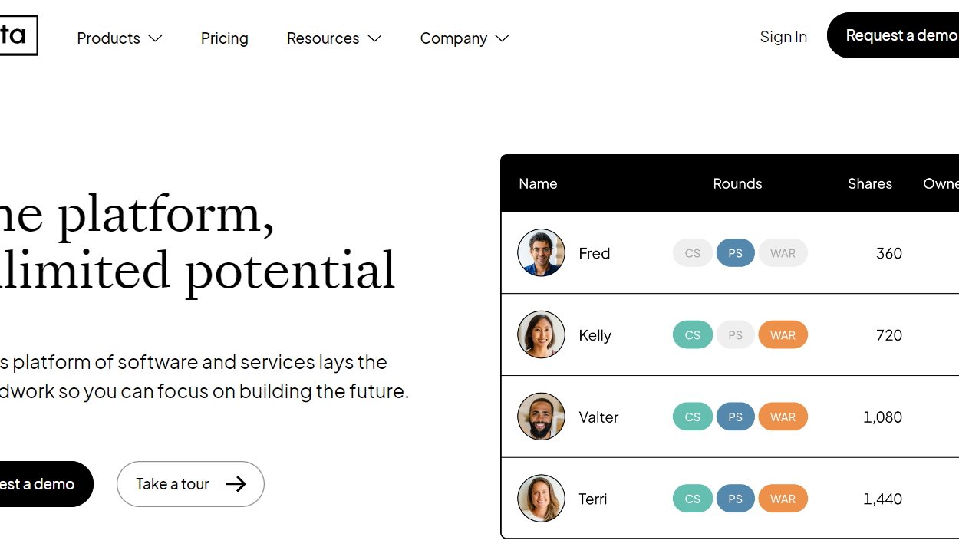Select the CS badge in Valter's row

click(x=692, y=417)
